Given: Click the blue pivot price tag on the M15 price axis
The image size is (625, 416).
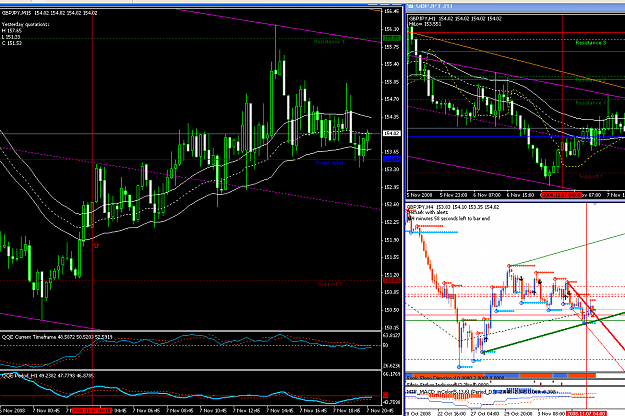Looking at the screenshot, I should coord(392,159).
